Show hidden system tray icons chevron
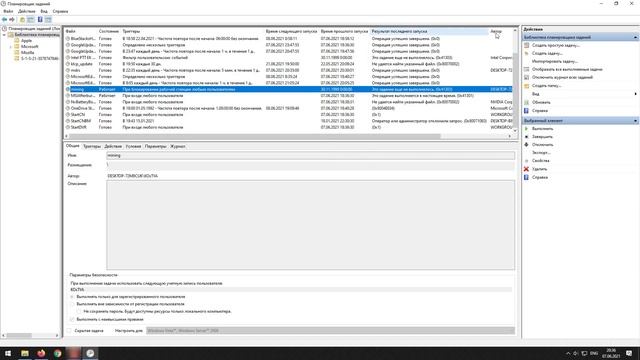The height and width of the screenshot is (360, 640). (568, 353)
